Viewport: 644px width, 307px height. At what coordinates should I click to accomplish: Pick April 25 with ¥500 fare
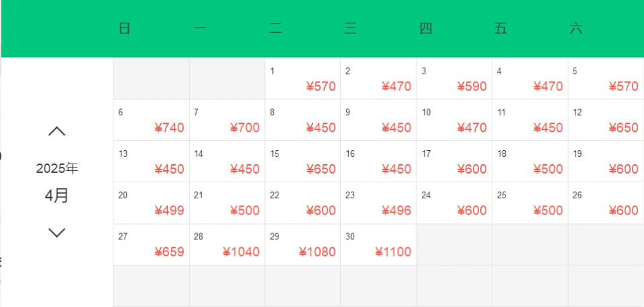point(530,203)
